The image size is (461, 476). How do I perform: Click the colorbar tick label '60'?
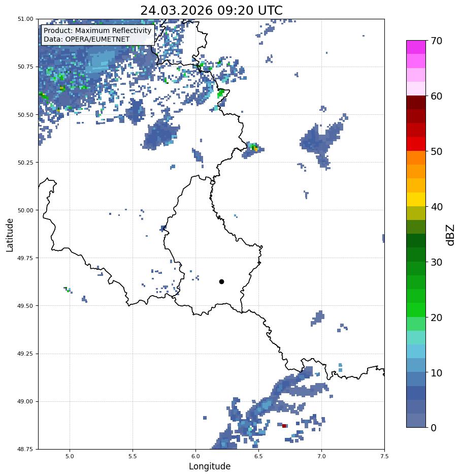coord(437,96)
